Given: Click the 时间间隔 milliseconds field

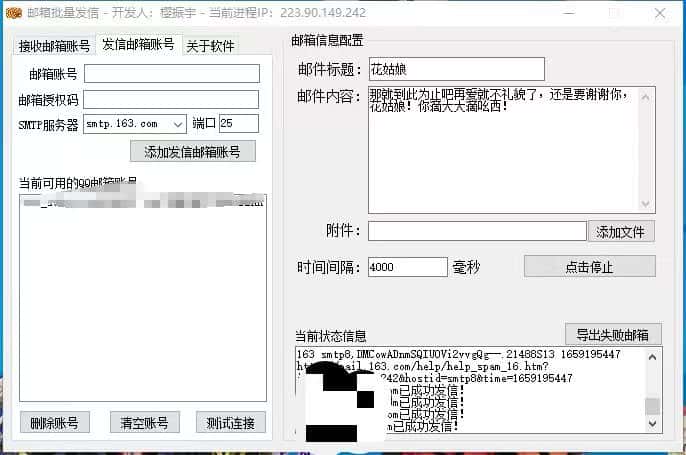Looking at the screenshot, I should [407, 267].
